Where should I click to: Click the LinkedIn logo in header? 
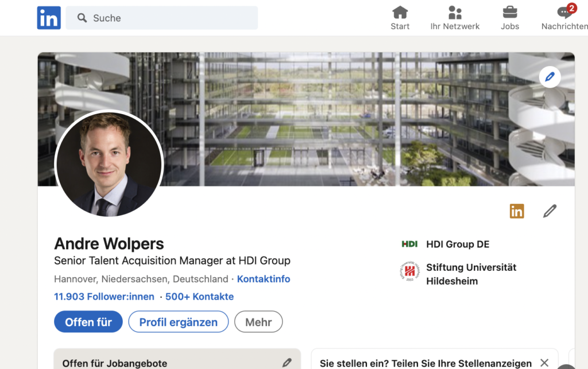[x=49, y=18]
